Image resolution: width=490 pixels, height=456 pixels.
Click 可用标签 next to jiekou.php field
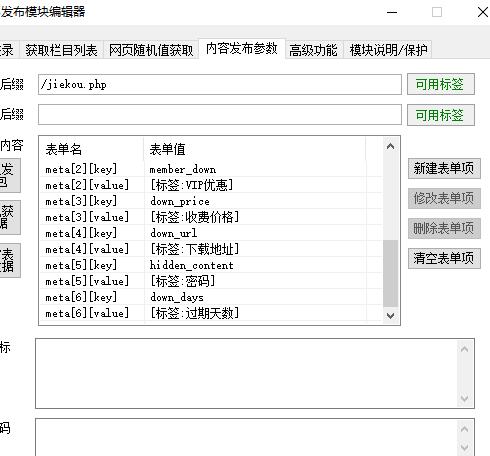point(441,84)
